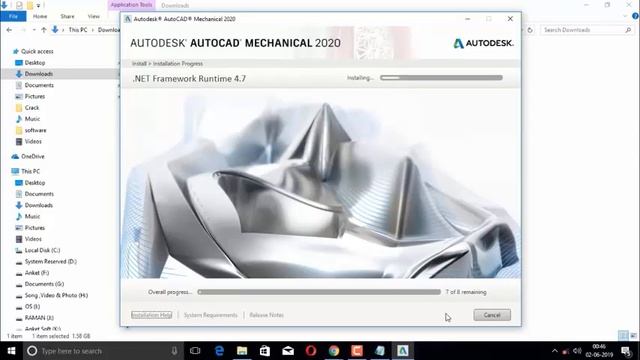Open the Autodesk installer taskbar icon
The width and height of the screenshot is (640, 360).
(x=402, y=351)
